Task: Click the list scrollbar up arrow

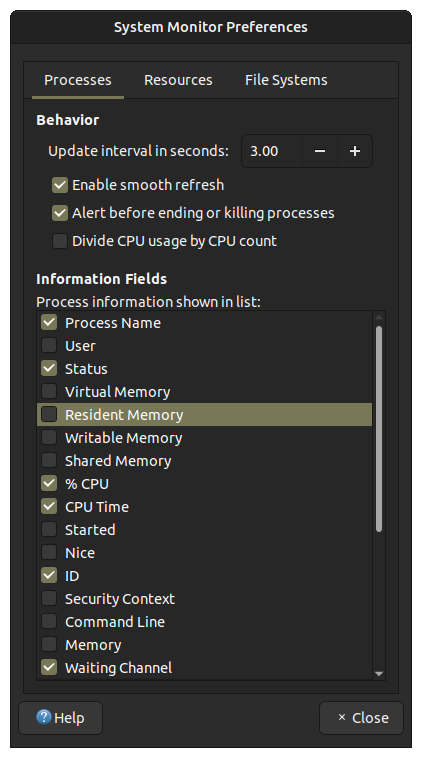Action: pos(379,318)
